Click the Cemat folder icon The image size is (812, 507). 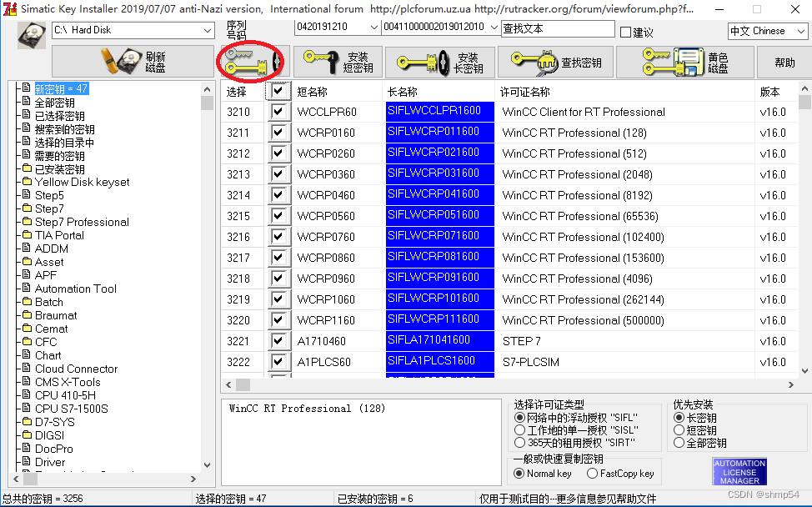(x=27, y=329)
